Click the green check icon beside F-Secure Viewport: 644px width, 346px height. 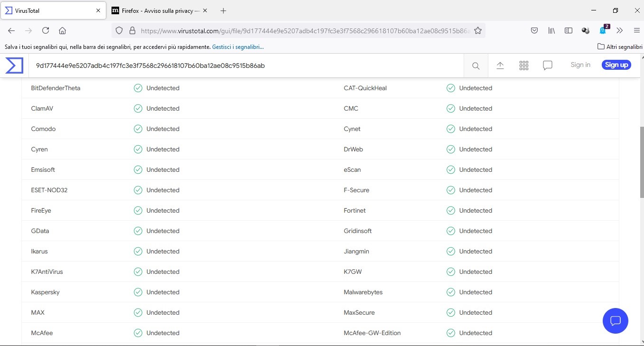pyautogui.click(x=451, y=190)
